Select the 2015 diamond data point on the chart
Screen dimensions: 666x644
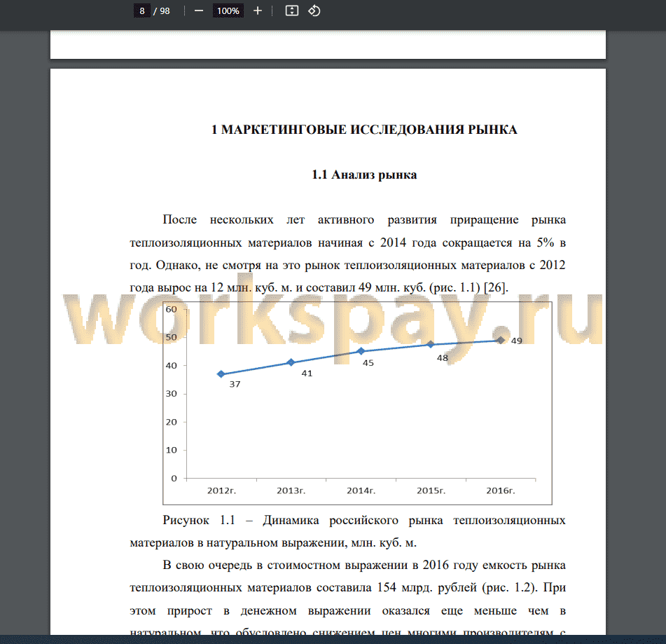click(x=431, y=344)
